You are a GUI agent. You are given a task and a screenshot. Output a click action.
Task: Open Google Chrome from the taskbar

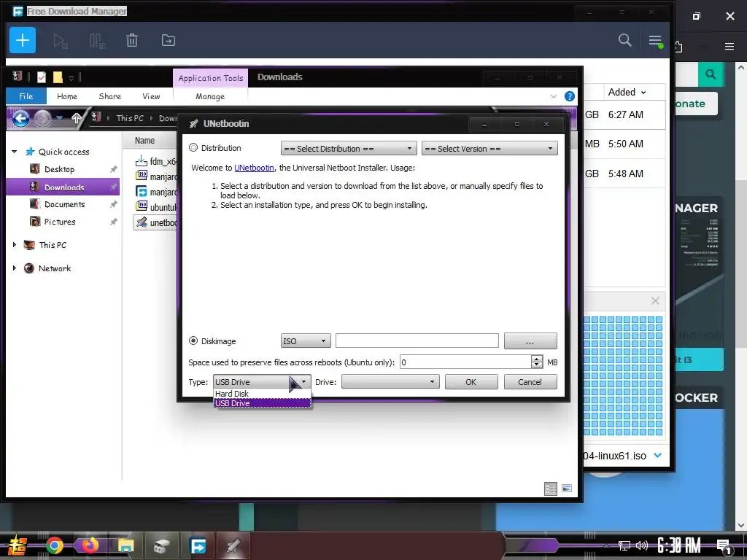pos(54,545)
